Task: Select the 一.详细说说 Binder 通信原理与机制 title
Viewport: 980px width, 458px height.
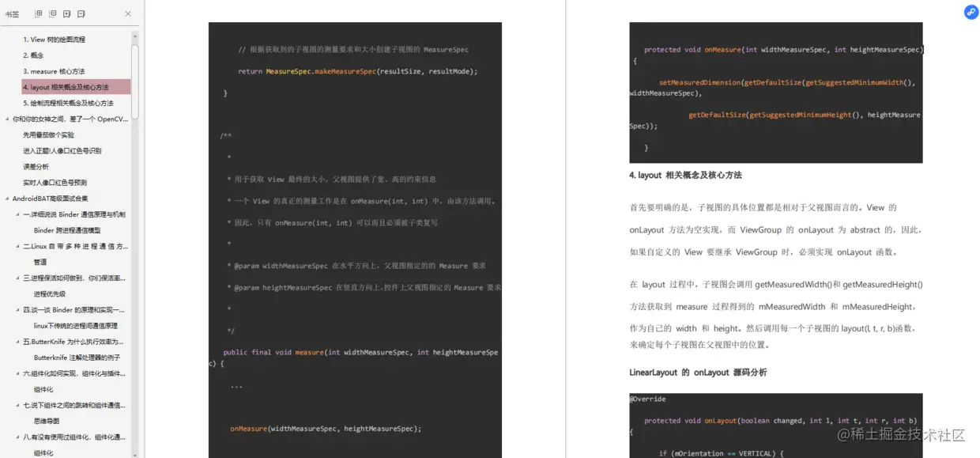Action: [x=74, y=214]
